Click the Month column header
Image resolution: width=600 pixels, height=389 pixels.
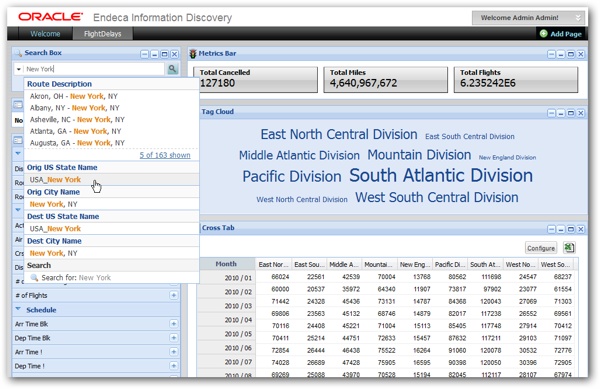point(226,264)
